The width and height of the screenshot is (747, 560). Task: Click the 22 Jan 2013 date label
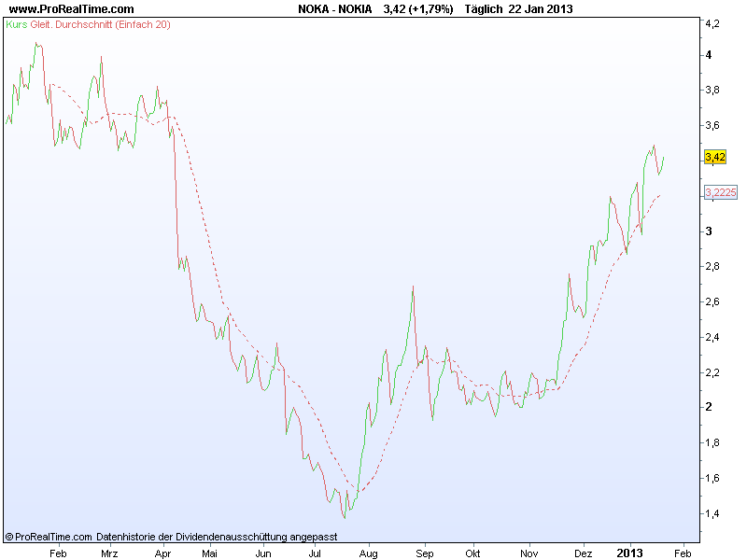coord(541,8)
